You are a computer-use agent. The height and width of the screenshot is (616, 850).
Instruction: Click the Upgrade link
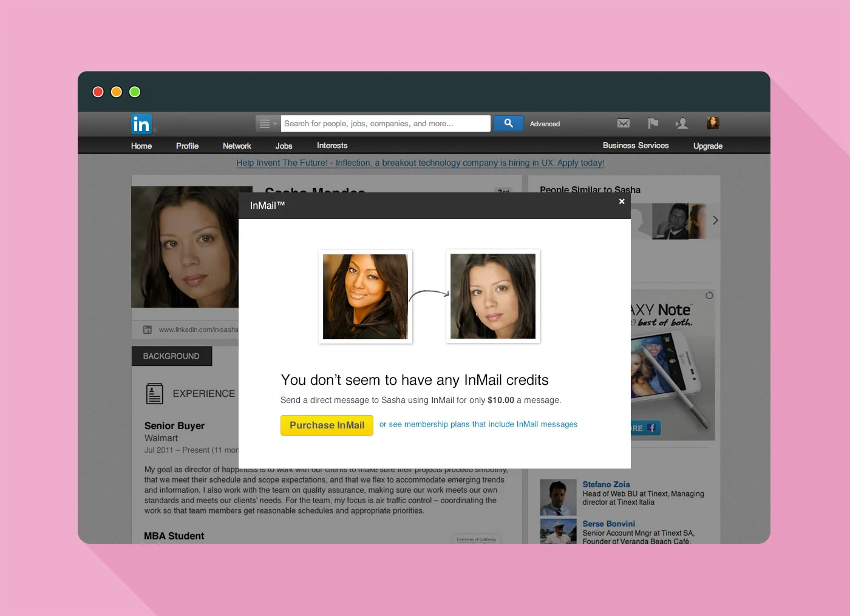(x=708, y=146)
